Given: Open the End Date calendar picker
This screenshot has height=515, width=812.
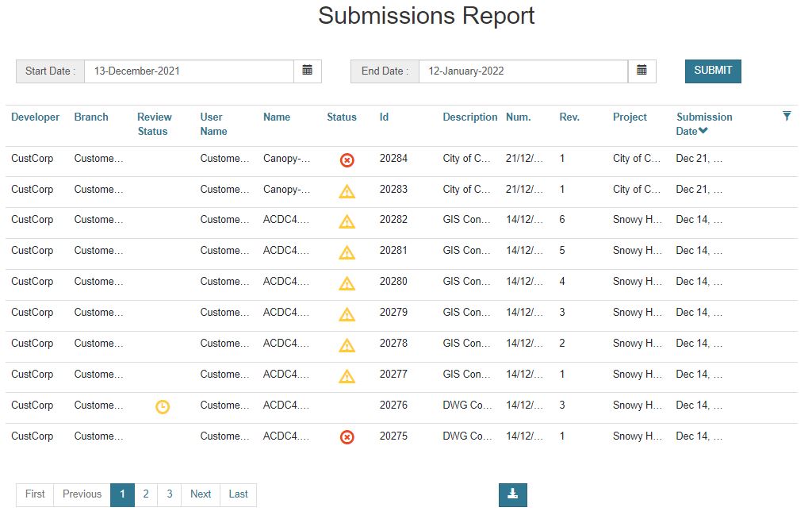Looking at the screenshot, I should [642, 71].
